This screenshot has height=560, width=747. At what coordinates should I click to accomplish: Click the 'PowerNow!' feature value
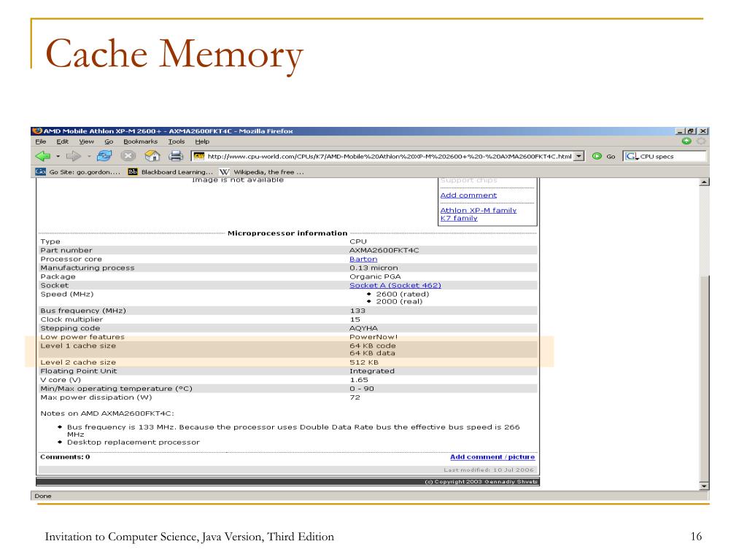click(373, 337)
